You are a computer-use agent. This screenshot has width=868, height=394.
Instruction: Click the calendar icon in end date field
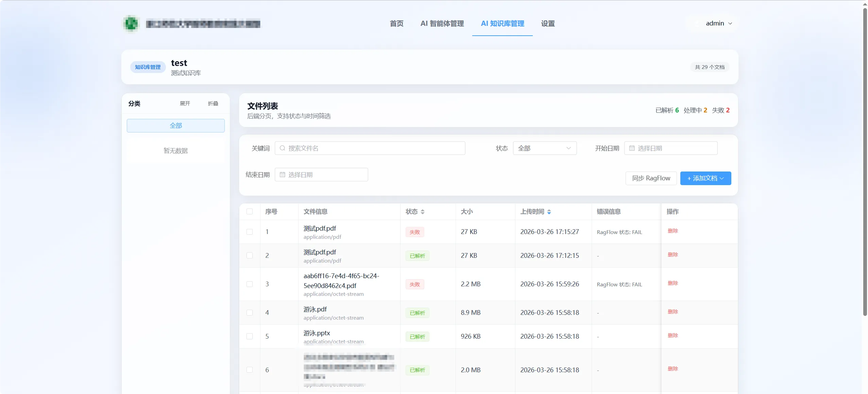pos(282,175)
